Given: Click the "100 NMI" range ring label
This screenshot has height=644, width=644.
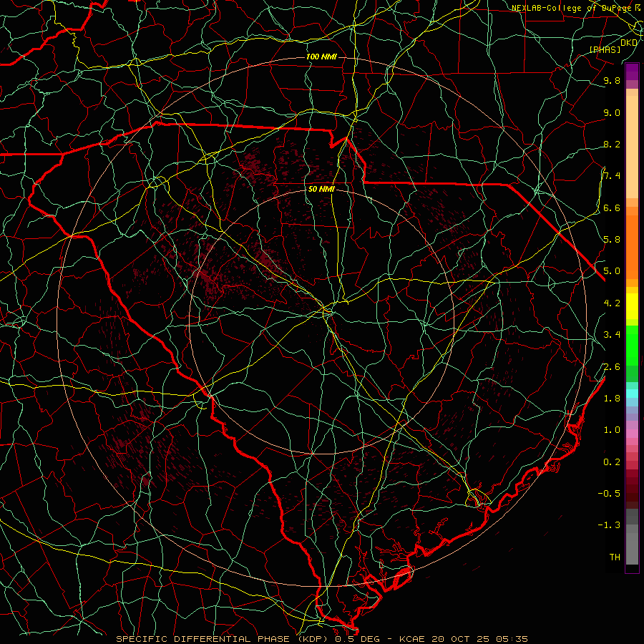Looking at the screenshot, I should (321, 57).
